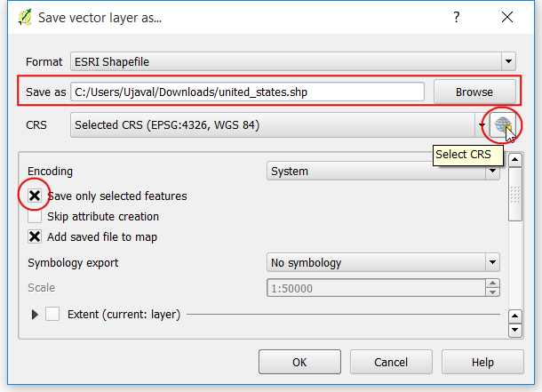This screenshot has height=392, width=542.
Task: Click the Cancel button
Action: click(x=391, y=362)
